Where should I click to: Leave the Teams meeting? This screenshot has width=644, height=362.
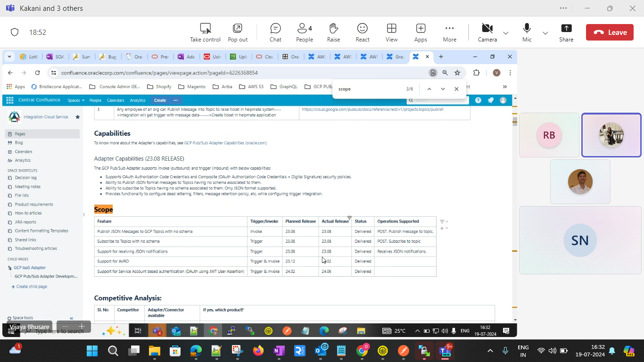pyautogui.click(x=610, y=33)
